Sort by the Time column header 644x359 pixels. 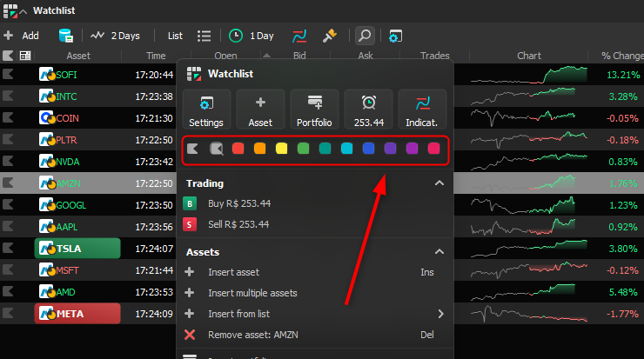(156, 56)
